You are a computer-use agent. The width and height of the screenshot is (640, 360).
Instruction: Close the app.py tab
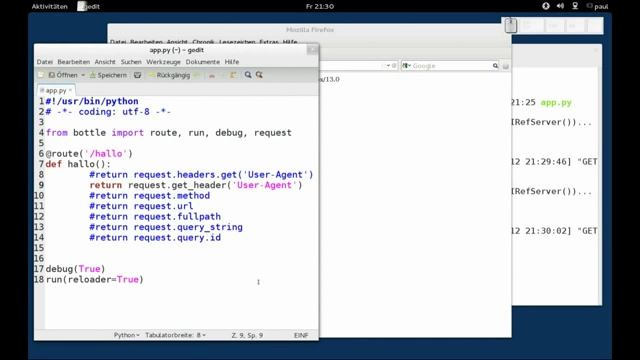pyautogui.click(x=70, y=90)
